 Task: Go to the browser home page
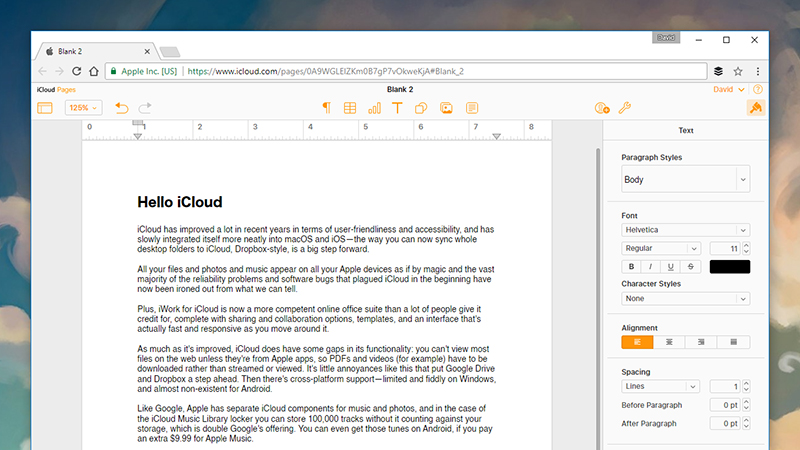[94, 71]
